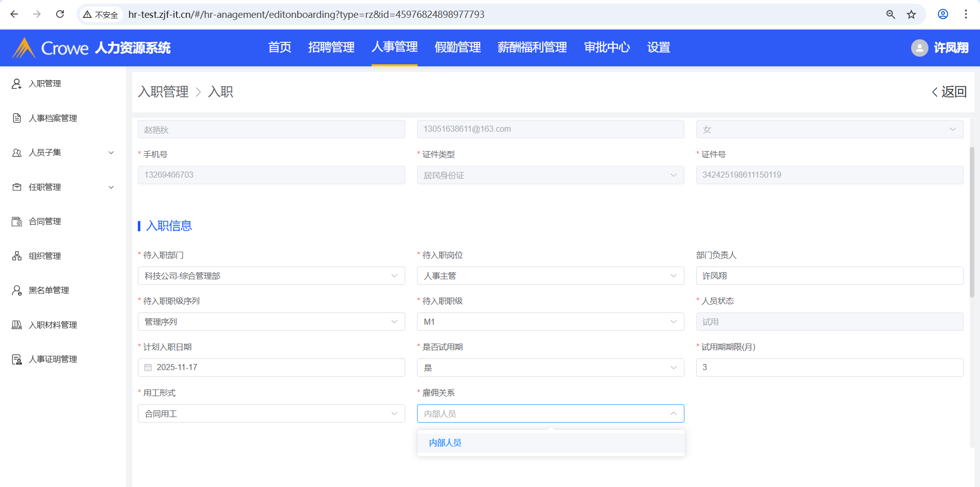Expand the 人员子集 sidebar submenu
The height and width of the screenshot is (487, 980).
tap(111, 153)
